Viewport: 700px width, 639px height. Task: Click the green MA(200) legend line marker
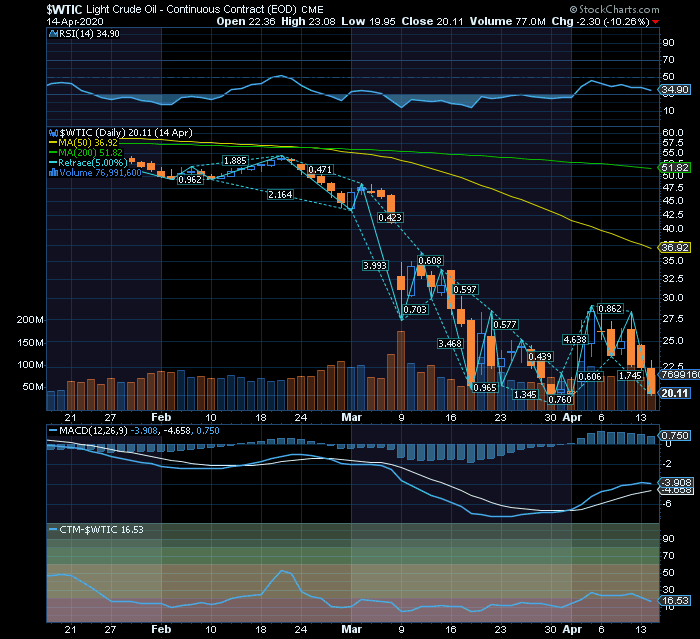53,153
